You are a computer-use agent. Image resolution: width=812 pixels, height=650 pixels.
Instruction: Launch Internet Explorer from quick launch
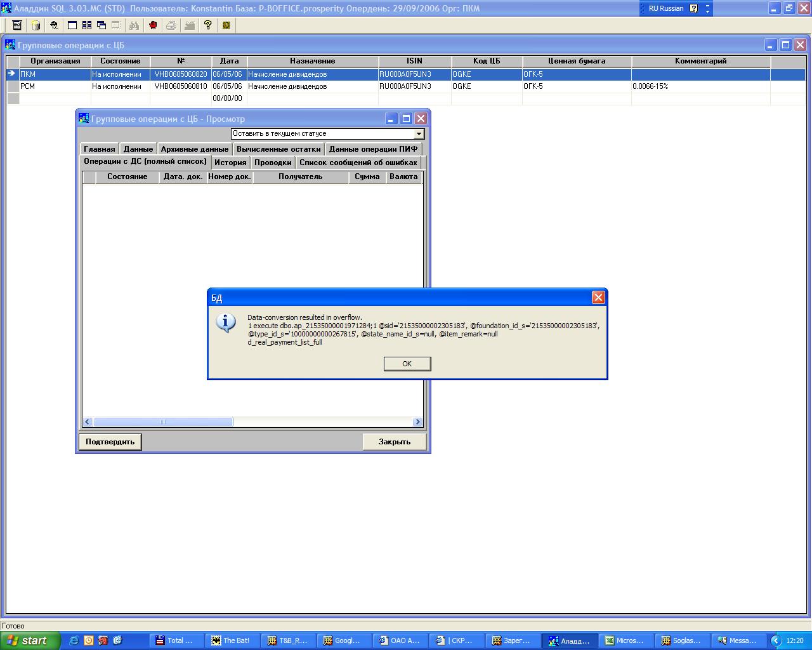(x=74, y=640)
